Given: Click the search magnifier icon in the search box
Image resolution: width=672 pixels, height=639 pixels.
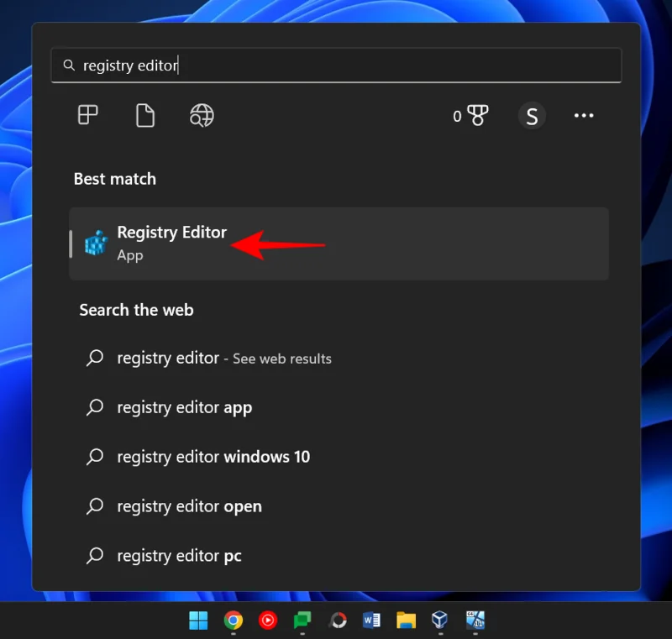Looking at the screenshot, I should point(69,65).
